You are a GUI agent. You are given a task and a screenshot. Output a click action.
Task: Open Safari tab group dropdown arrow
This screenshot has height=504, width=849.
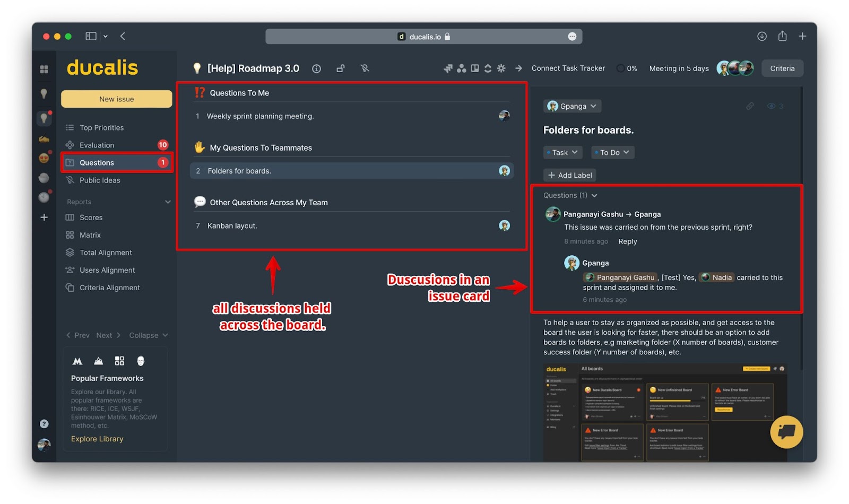106,36
